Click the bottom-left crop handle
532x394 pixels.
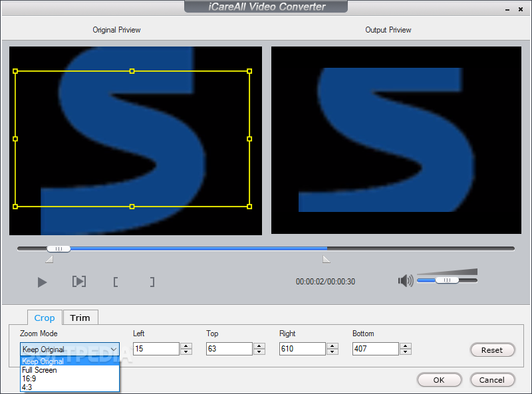pyautogui.click(x=15, y=207)
